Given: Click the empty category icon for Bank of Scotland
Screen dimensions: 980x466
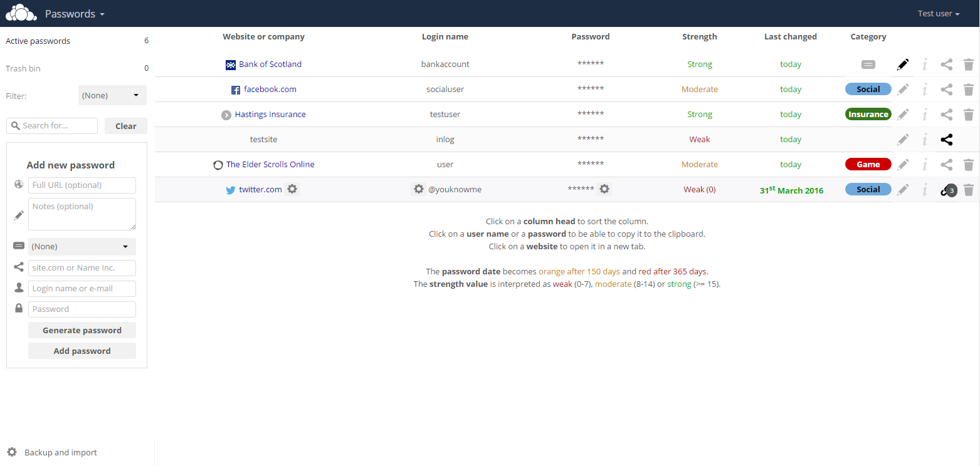Looking at the screenshot, I should tap(868, 64).
